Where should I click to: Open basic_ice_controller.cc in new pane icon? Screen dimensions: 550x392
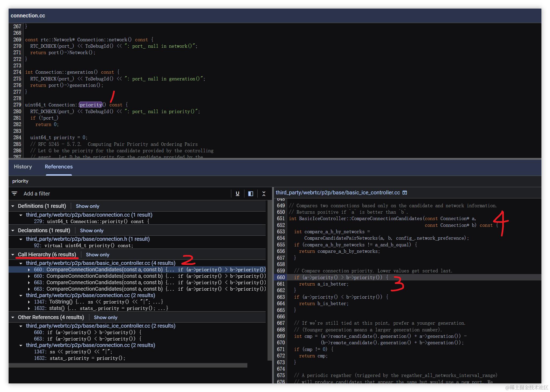[x=405, y=193]
